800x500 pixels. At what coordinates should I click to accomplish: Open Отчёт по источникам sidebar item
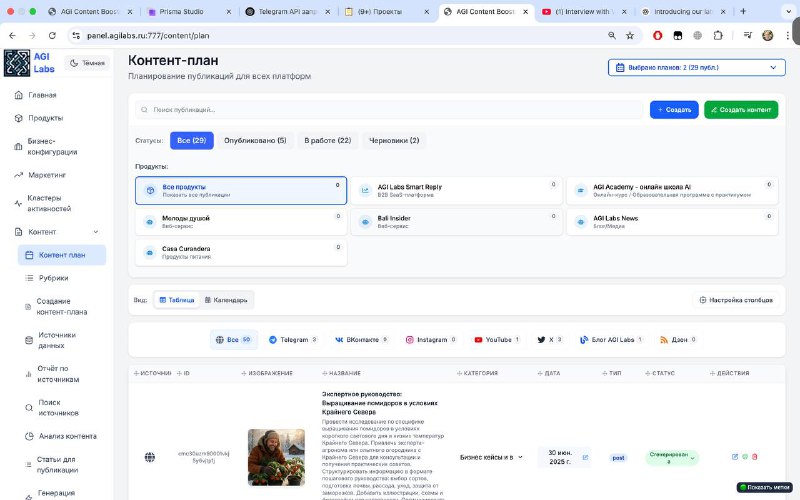pos(58,374)
